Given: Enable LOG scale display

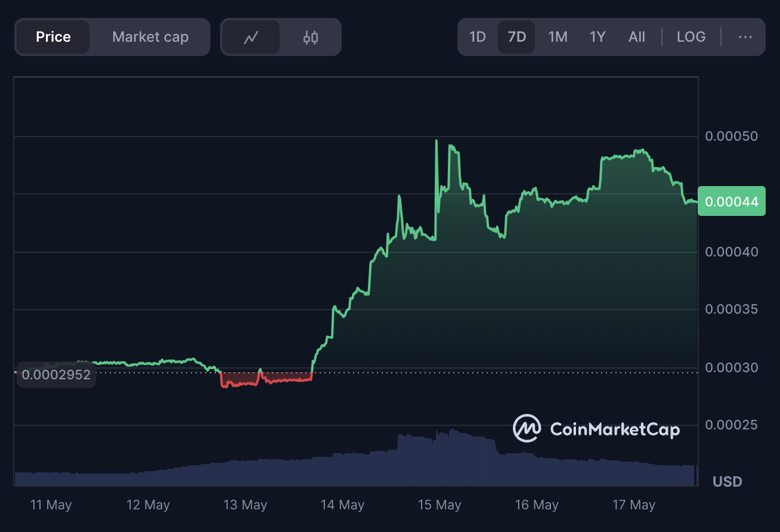Looking at the screenshot, I should coord(691,36).
